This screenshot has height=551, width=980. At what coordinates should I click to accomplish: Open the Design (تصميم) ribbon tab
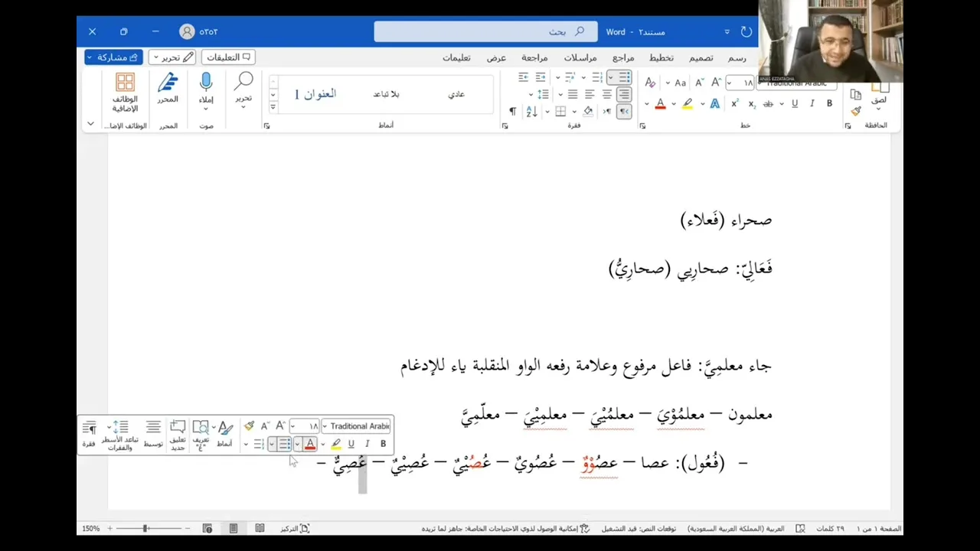click(701, 57)
